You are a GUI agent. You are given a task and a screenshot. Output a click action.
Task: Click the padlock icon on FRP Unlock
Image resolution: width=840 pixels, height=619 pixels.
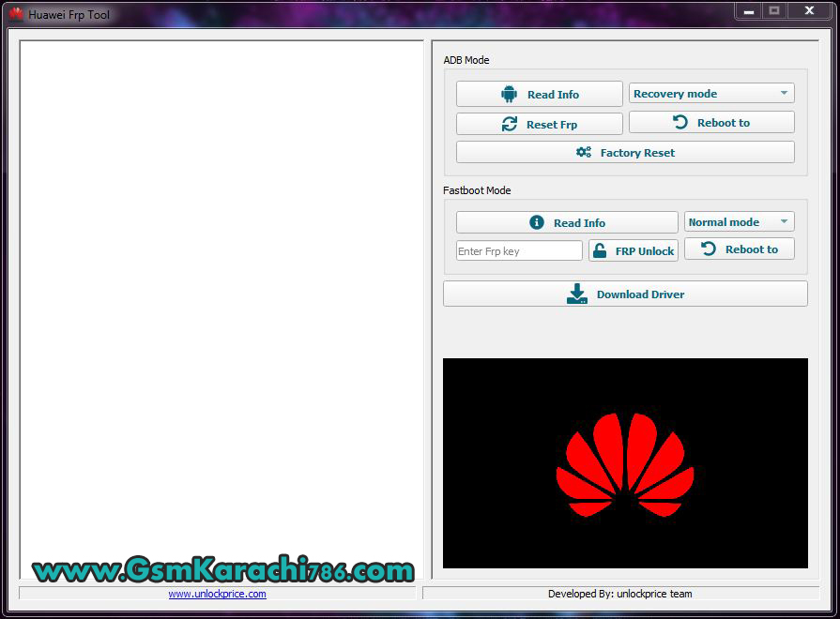pos(600,250)
